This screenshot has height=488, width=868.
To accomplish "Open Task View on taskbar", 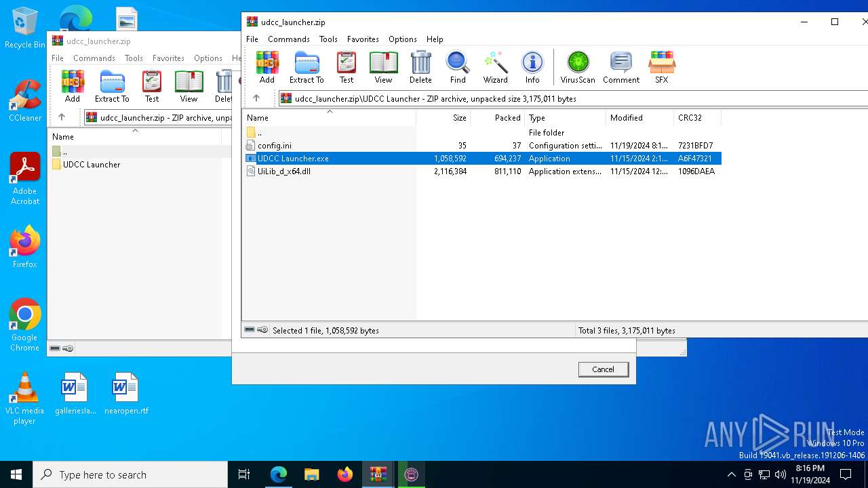I will [244, 474].
